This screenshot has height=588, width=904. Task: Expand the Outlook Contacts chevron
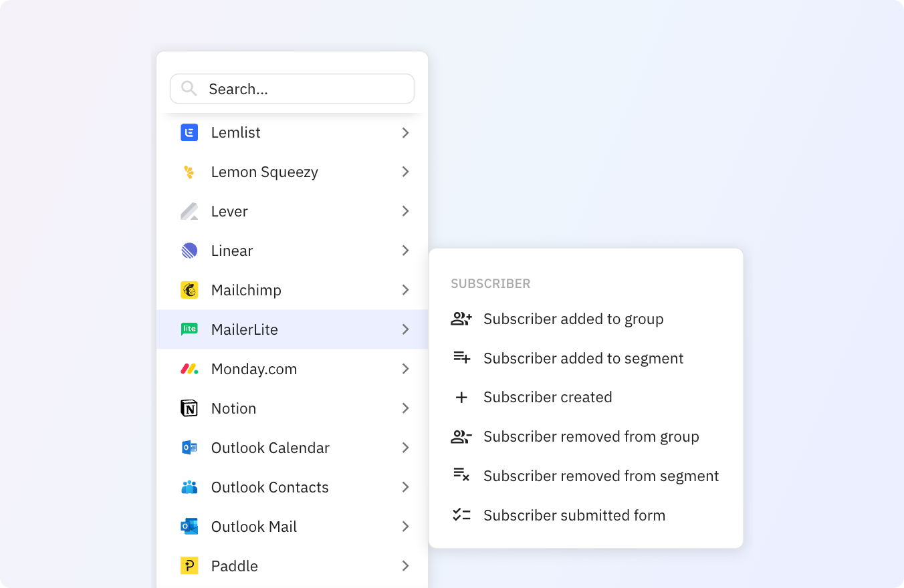(405, 487)
